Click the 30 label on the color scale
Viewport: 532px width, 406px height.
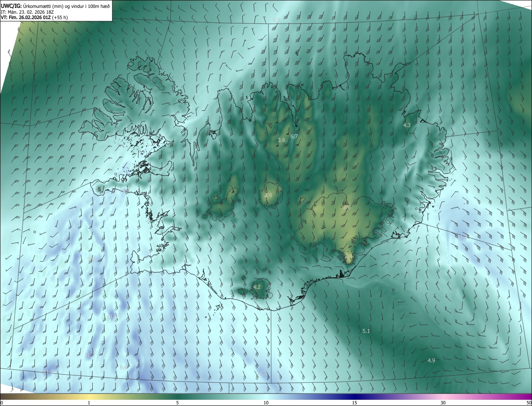[x=443, y=403]
